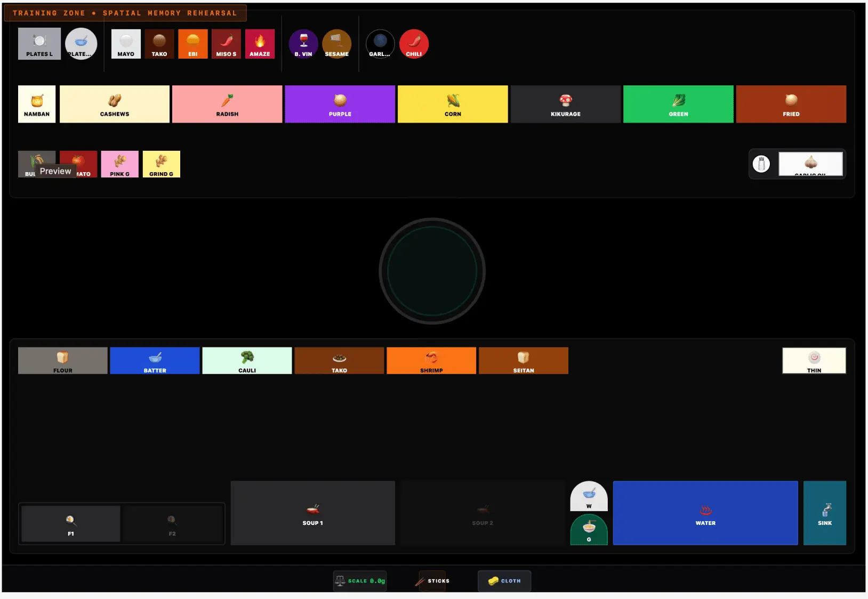Pick the SEITAN tile
This screenshot has height=599, width=868.
coord(524,361)
